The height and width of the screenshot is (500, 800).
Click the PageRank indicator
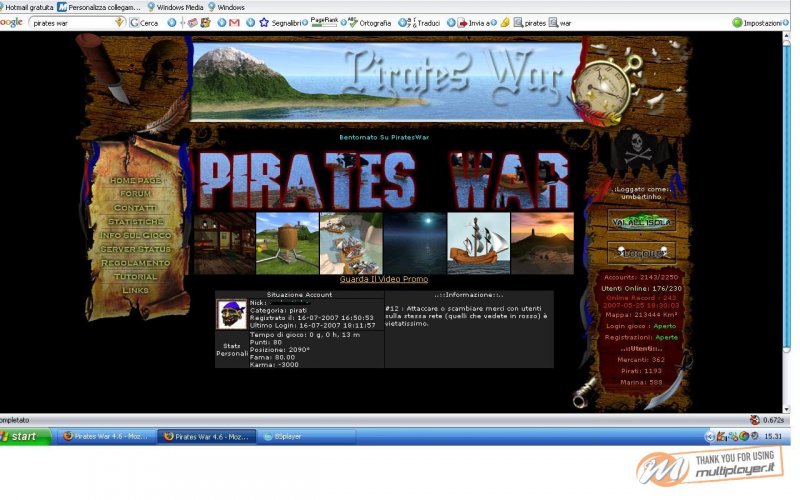[324, 22]
